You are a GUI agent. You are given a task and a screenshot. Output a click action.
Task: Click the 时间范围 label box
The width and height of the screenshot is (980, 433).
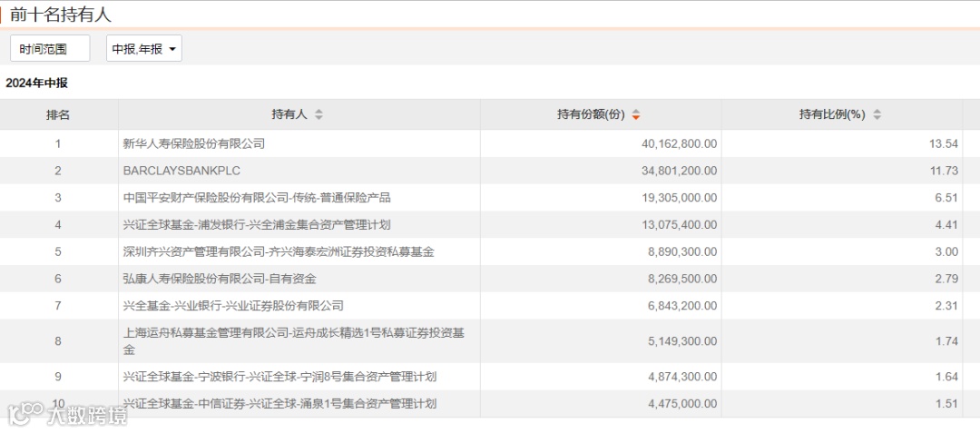50,49
